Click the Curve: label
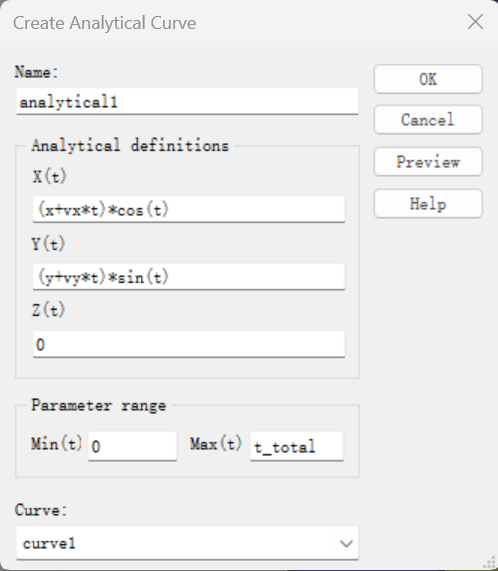 coord(41,510)
